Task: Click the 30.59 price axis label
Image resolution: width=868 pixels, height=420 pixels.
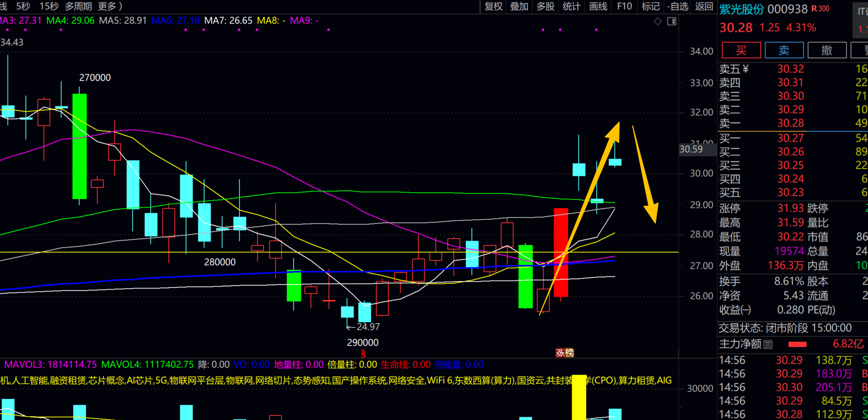Action: (x=691, y=149)
